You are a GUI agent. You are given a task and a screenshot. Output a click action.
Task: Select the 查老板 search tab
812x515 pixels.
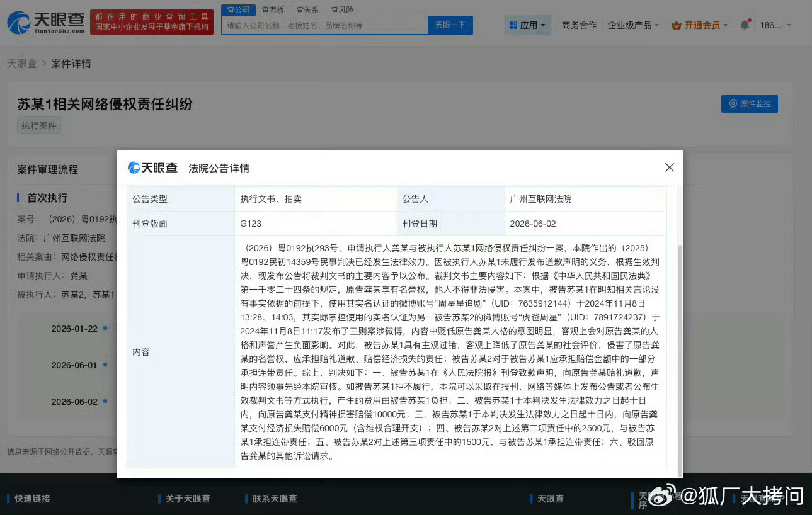pos(273,9)
